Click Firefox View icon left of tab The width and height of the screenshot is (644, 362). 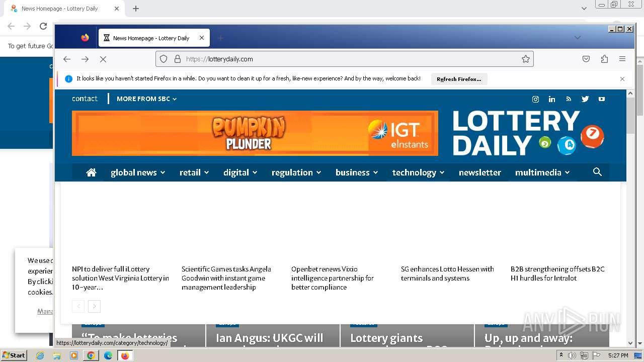pos(85,38)
